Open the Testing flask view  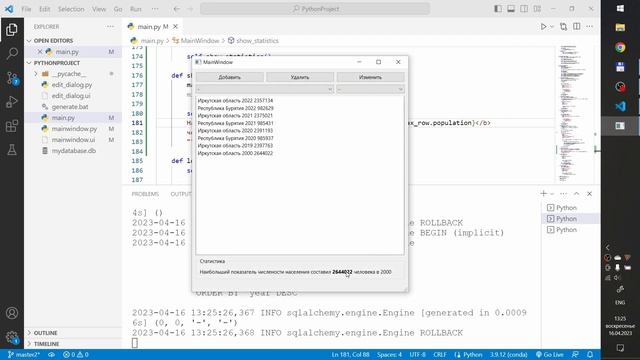pos(12,150)
